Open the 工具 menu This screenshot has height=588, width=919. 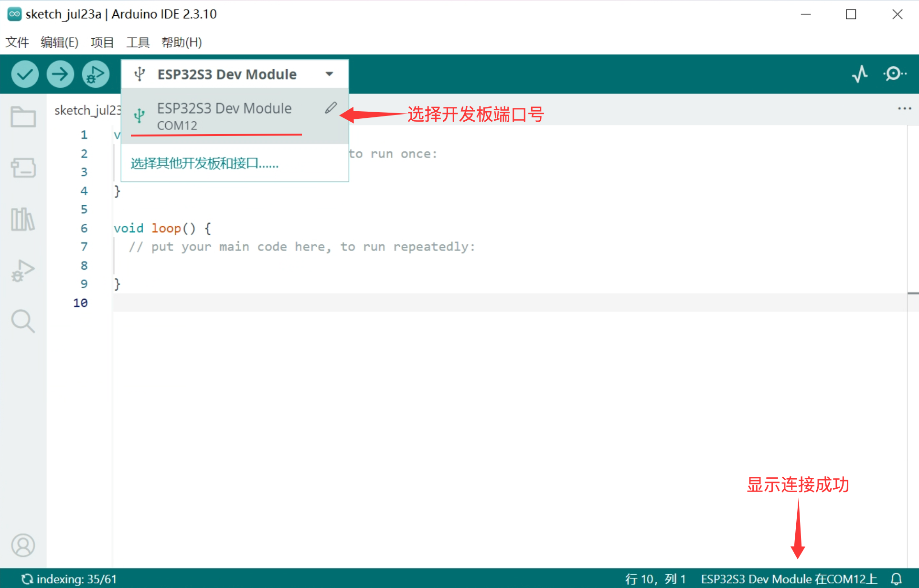pyautogui.click(x=138, y=42)
